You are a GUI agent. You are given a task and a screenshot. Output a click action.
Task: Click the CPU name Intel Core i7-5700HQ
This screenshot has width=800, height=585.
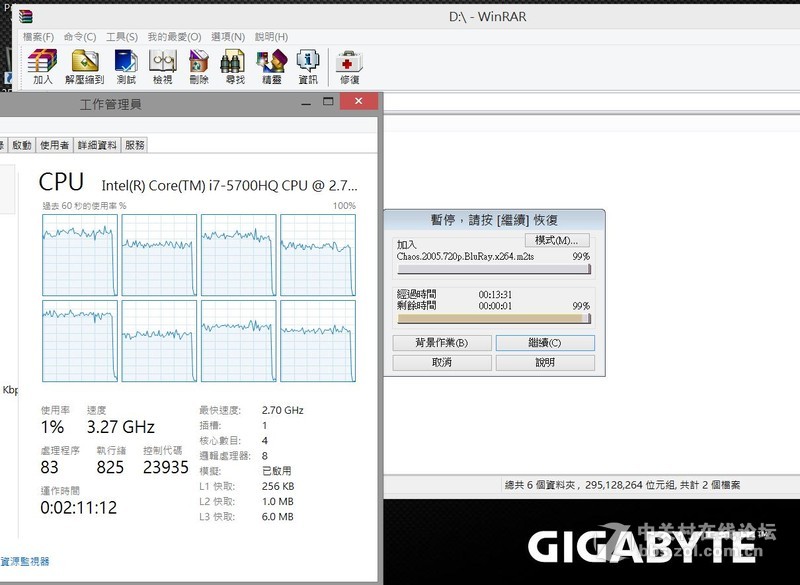(230, 186)
